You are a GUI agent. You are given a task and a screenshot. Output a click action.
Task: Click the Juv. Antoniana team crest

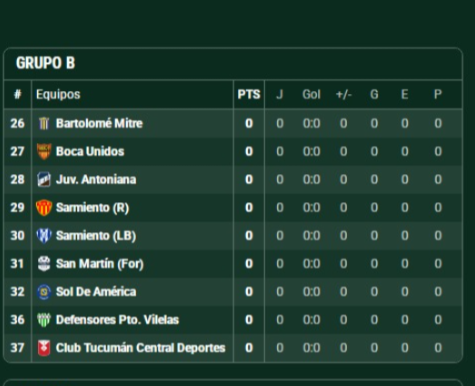coord(44,179)
